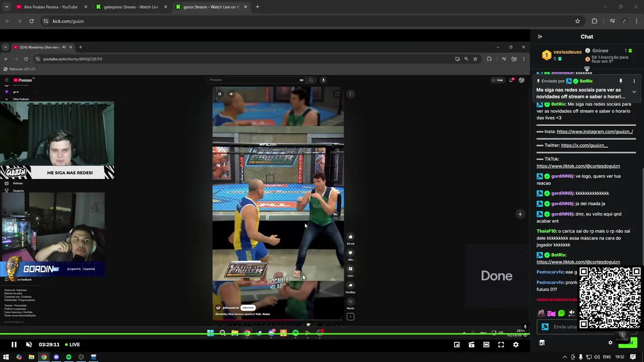The width and height of the screenshot is (644, 362).
Task: Open Kick player settings gear
Action: click(516, 344)
